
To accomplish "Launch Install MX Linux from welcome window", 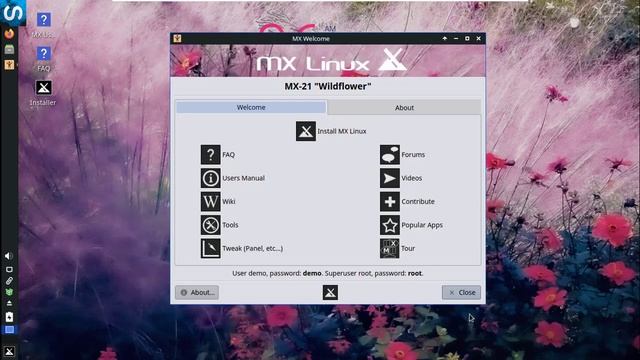I will coord(331,131).
